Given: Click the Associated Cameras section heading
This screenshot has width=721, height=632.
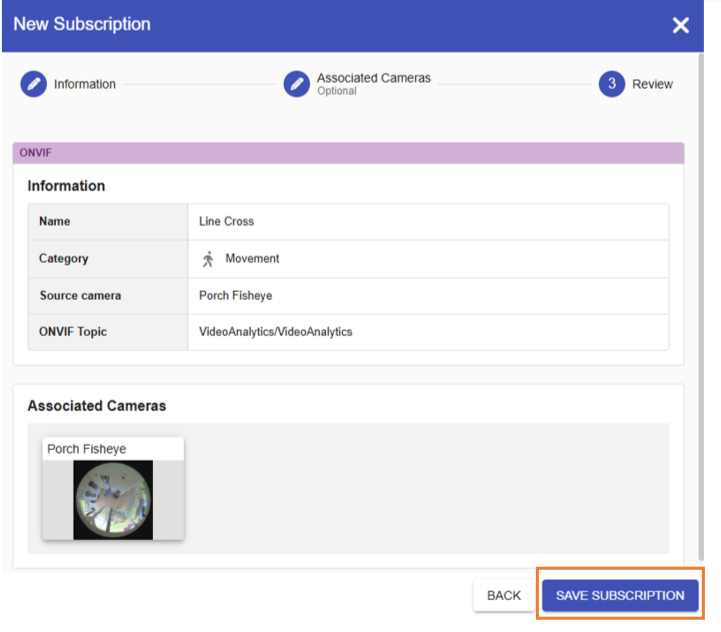Looking at the screenshot, I should pos(97,406).
